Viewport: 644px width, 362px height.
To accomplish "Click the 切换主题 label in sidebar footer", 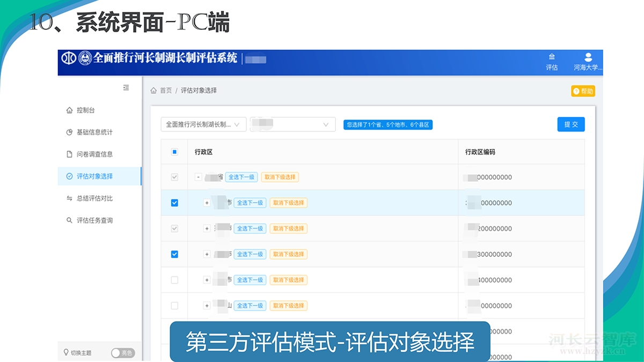I will pos(81,353).
